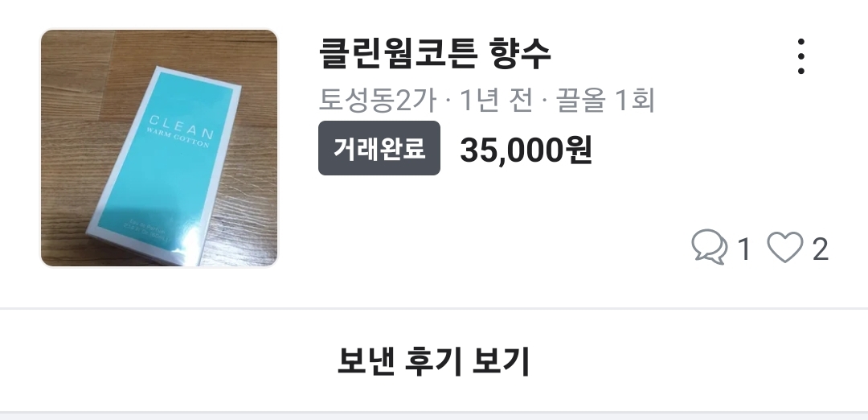Open the 클린웜코튼 향수 listing title
The height and width of the screenshot is (420, 868).
click(x=435, y=54)
